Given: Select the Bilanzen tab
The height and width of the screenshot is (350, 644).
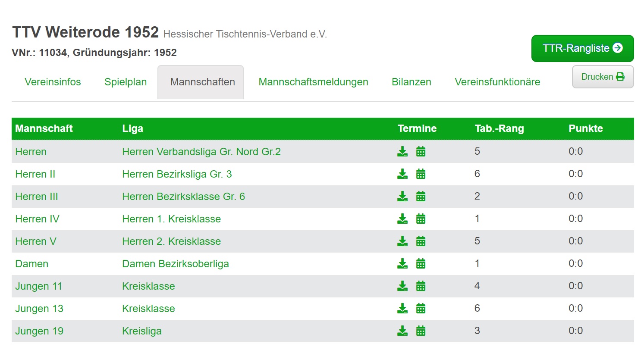Looking at the screenshot, I should pos(412,82).
